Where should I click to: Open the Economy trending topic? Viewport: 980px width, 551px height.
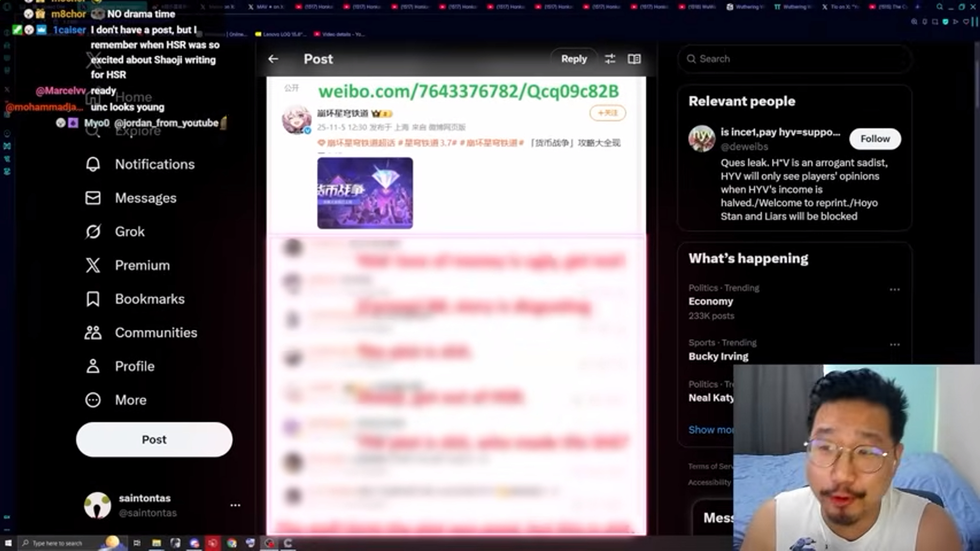click(x=710, y=302)
